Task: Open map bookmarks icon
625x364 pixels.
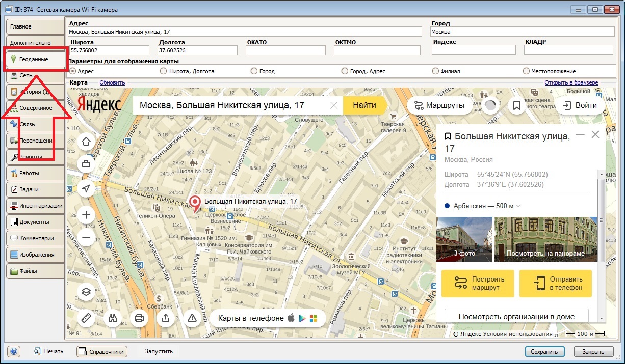Action: coord(516,105)
